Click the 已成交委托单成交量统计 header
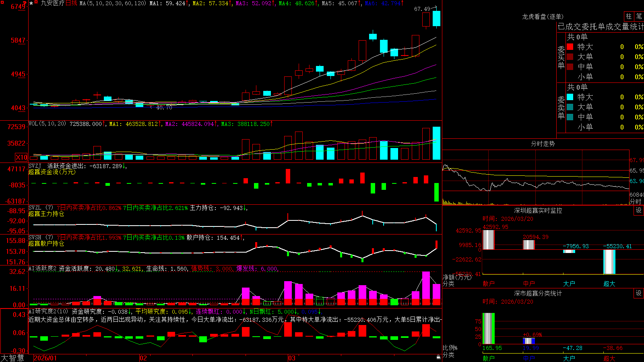 (x=601, y=27)
